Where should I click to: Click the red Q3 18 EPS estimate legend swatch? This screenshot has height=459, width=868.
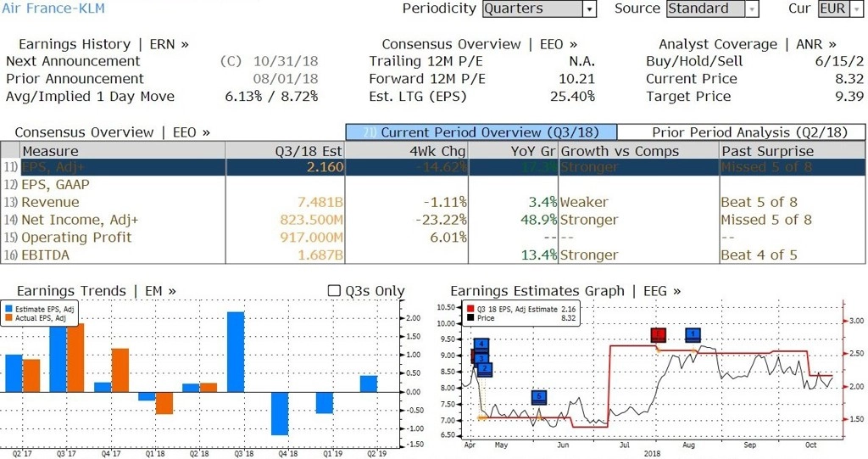click(470, 310)
